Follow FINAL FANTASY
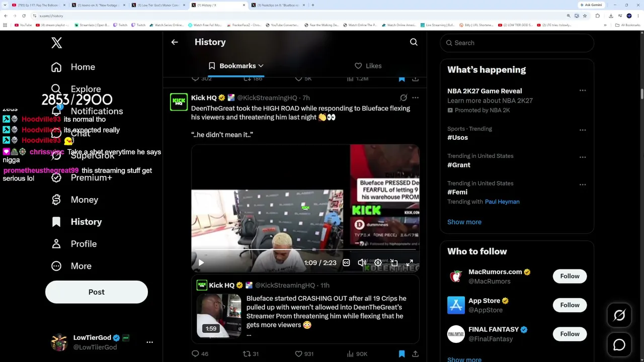Image resolution: width=644 pixels, height=362 pixels. tap(570, 334)
